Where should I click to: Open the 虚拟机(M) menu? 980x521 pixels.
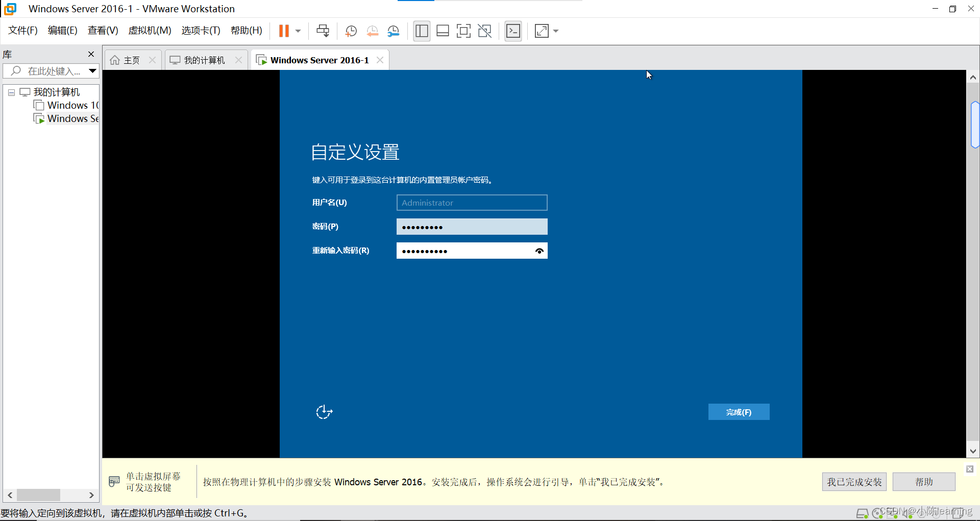pyautogui.click(x=150, y=31)
